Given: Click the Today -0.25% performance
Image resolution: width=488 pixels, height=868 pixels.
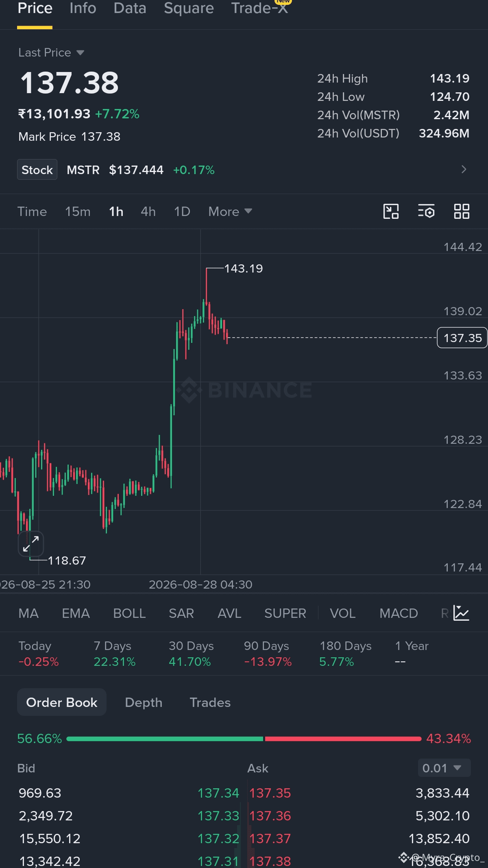Looking at the screenshot, I should click(39, 654).
